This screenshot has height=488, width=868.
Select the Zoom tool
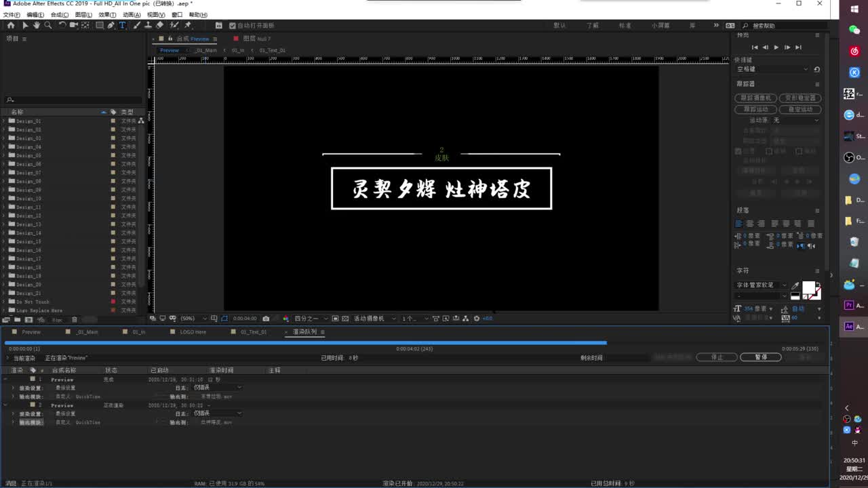point(48,25)
